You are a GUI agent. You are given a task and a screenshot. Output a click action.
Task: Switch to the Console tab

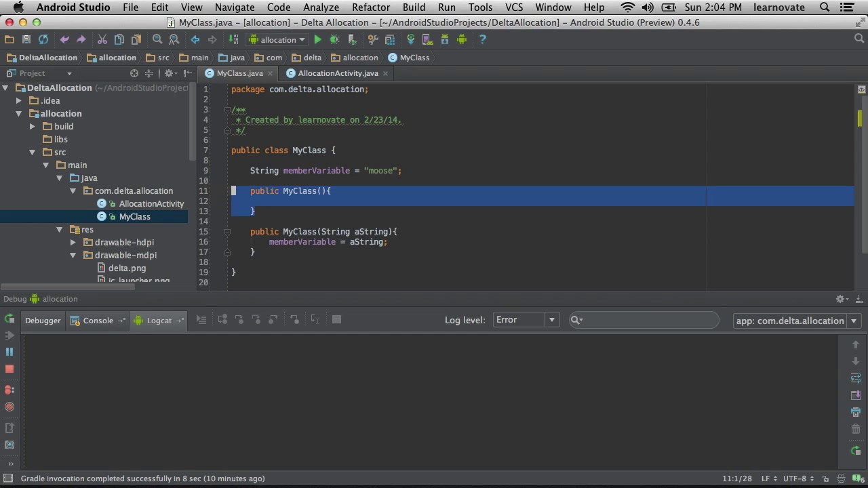coord(98,321)
